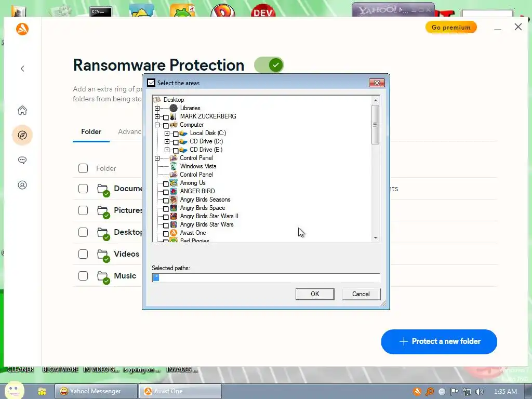The width and height of the screenshot is (532, 399).
Task: Expand the CD Drive (D:) node
Action: 167,141
